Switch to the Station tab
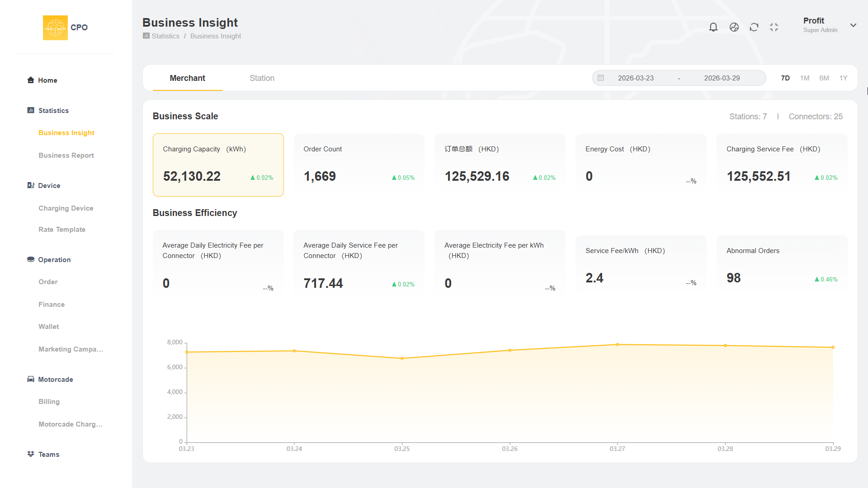The width and height of the screenshot is (868, 488). click(x=262, y=78)
